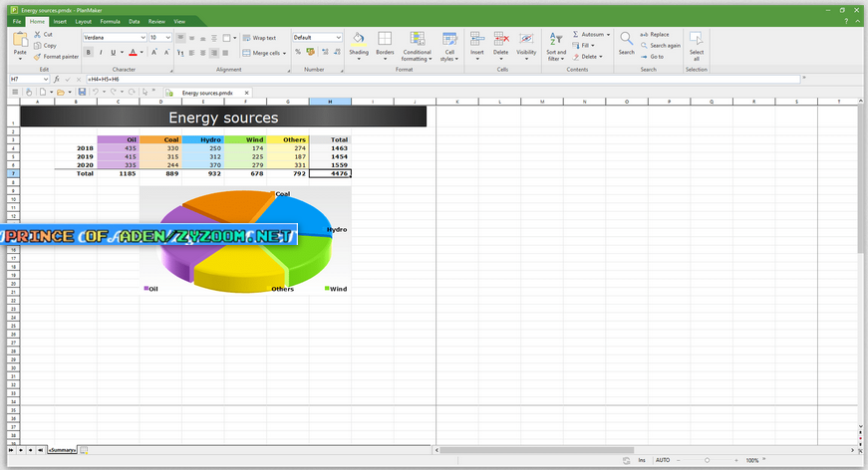The height and width of the screenshot is (470, 868).
Task: Click the Search magnifier icon
Action: (x=626, y=39)
